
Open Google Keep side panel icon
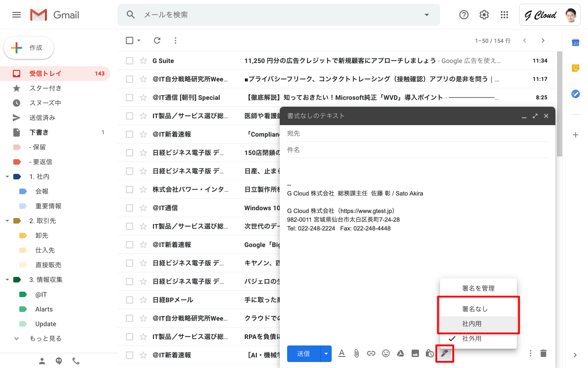click(x=575, y=68)
